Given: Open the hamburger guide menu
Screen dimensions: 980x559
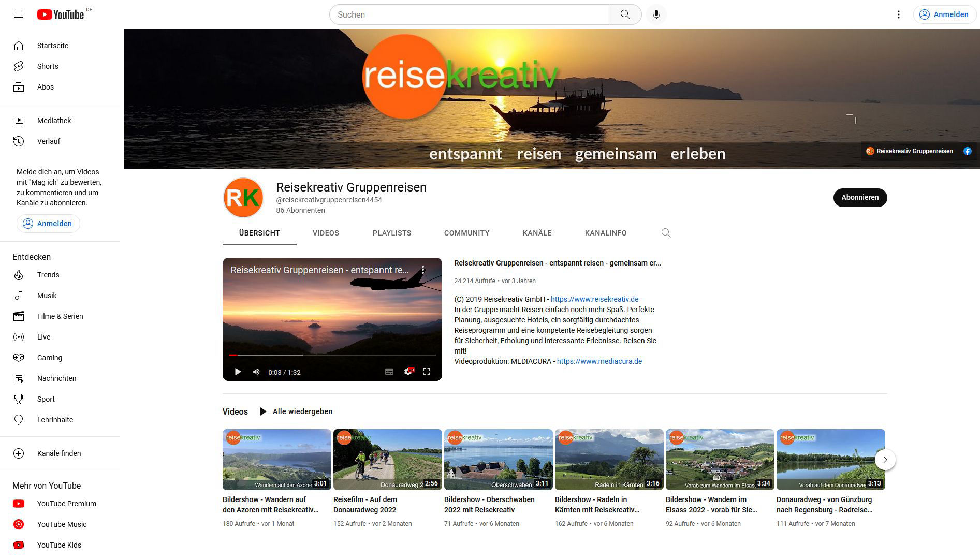Looking at the screenshot, I should [19, 14].
